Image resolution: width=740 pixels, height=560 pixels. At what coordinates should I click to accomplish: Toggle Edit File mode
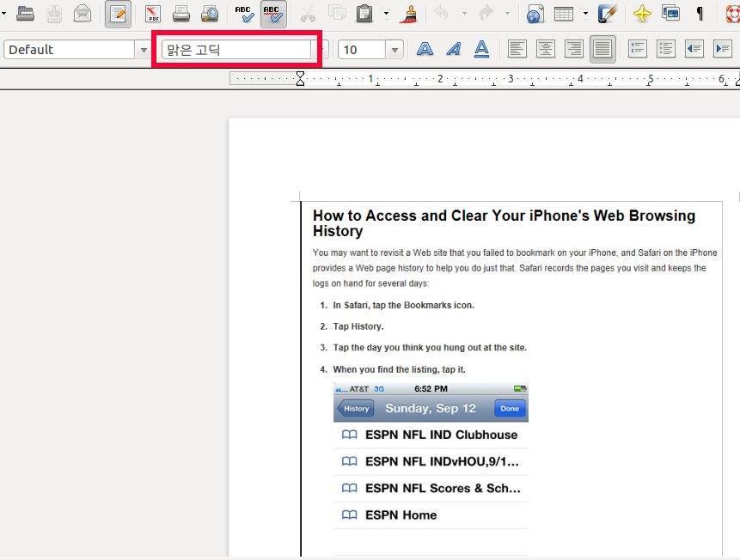point(118,14)
